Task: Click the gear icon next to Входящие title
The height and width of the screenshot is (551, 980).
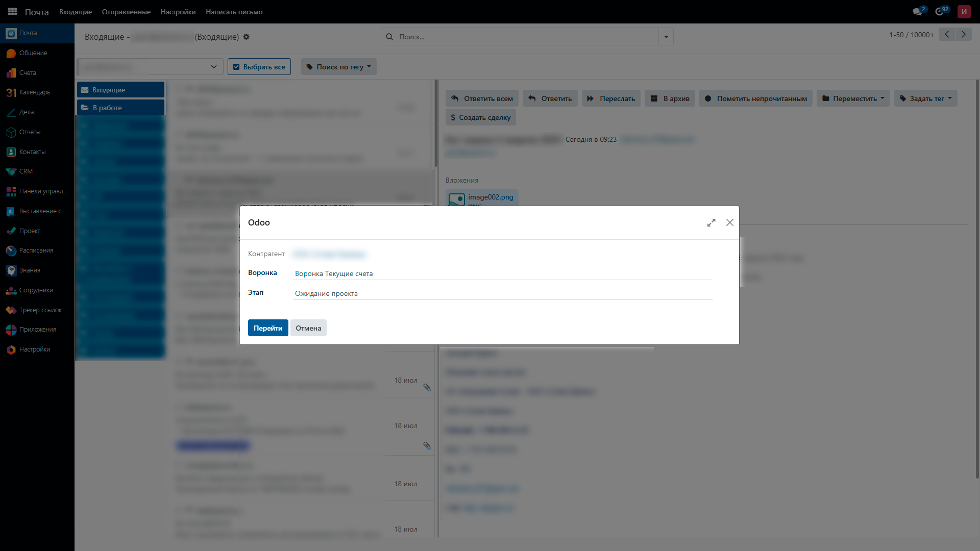Action: click(x=246, y=37)
